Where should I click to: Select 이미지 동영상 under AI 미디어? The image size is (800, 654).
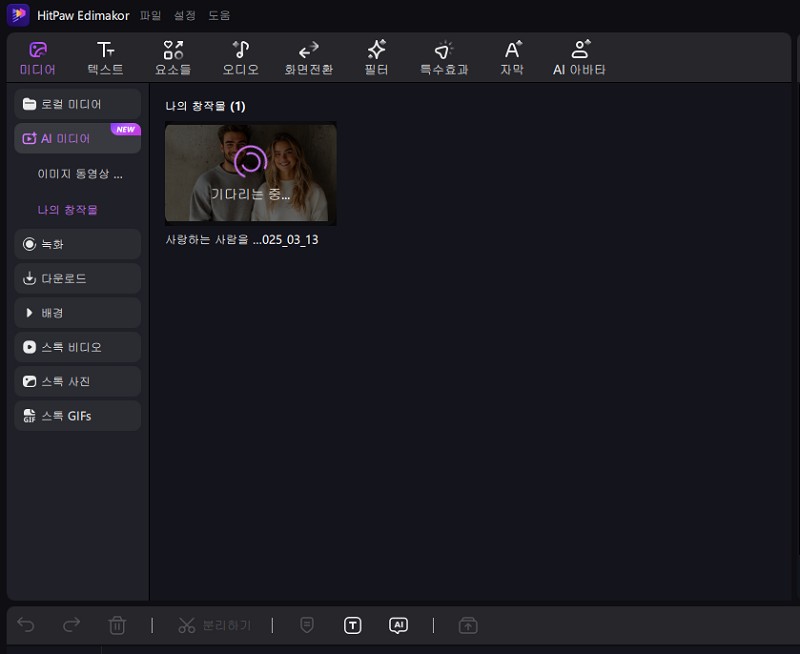[x=80, y=174]
